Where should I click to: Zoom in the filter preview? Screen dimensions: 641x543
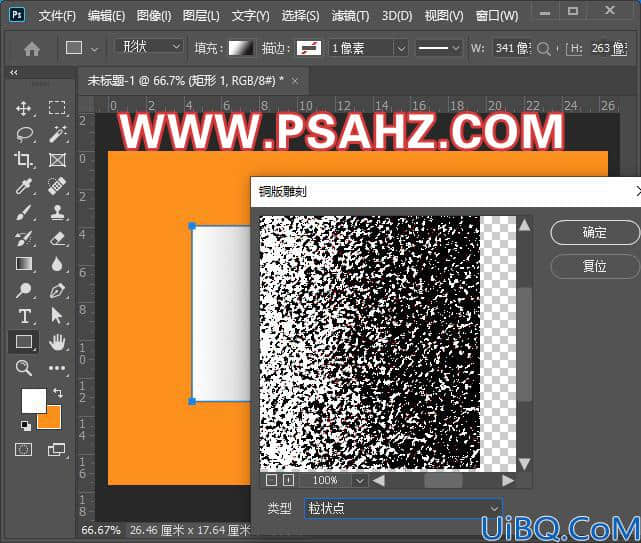[288, 480]
